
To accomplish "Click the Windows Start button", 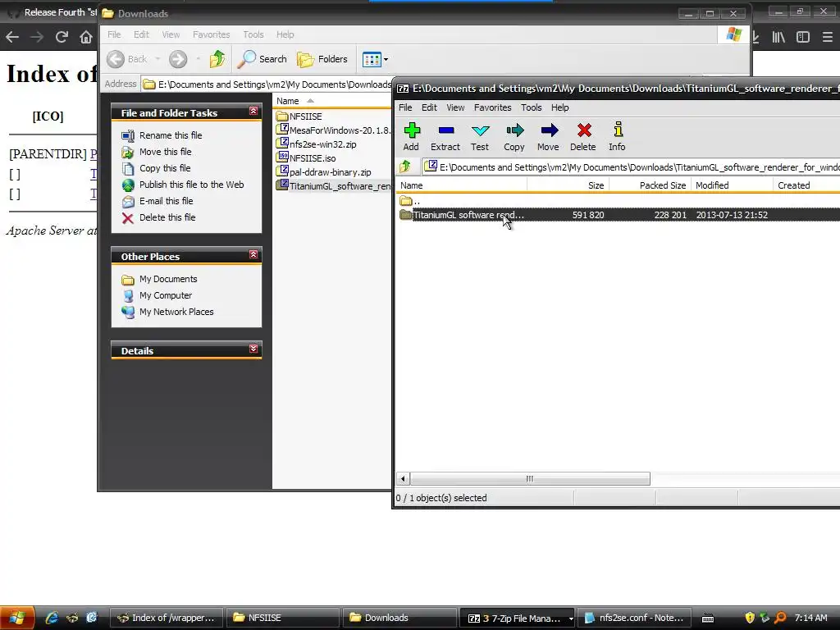I will (18, 618).
